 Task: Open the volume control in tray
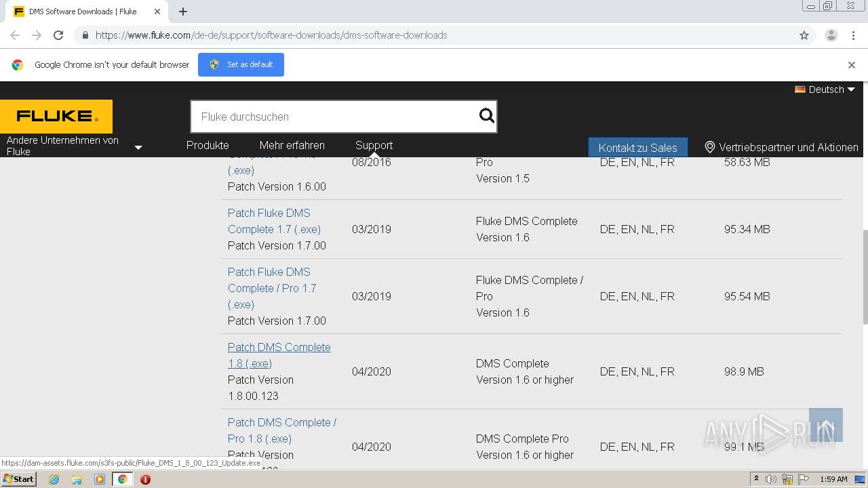point(771,479)
